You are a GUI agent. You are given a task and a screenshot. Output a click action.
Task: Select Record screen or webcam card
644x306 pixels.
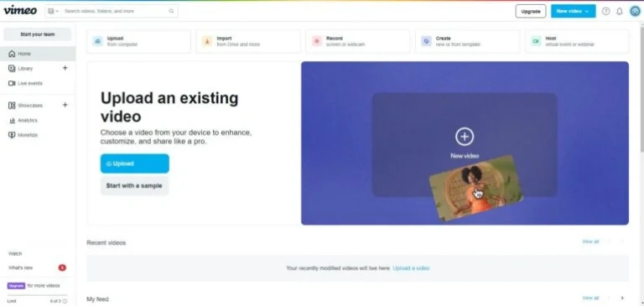coord(358,41)
